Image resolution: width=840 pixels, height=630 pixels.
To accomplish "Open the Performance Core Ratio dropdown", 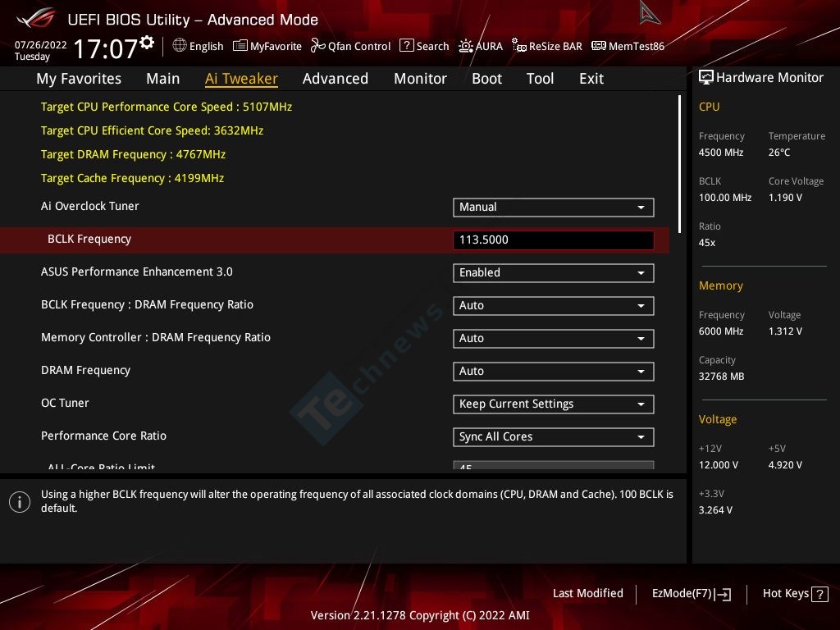I will 554,436.
